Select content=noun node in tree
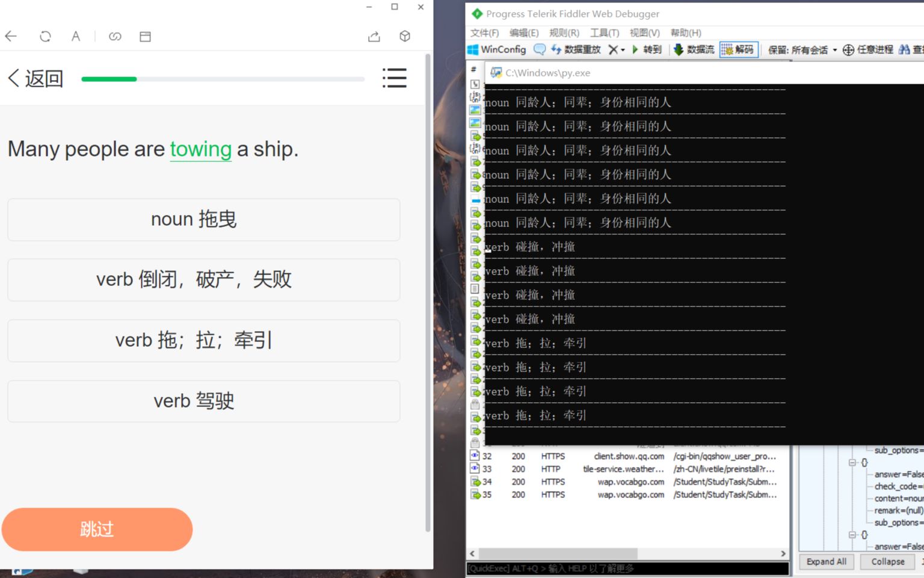Viewport: 924px width, 578px height. [x=899, y=499]
